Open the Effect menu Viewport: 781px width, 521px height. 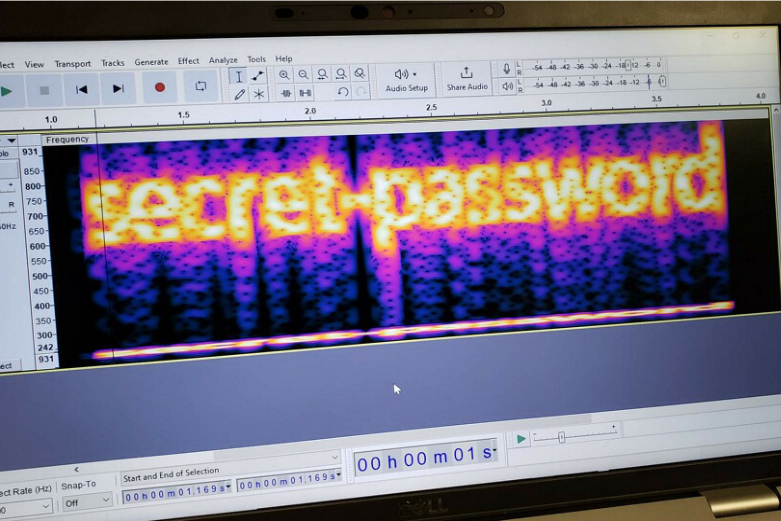coord(188,61)
